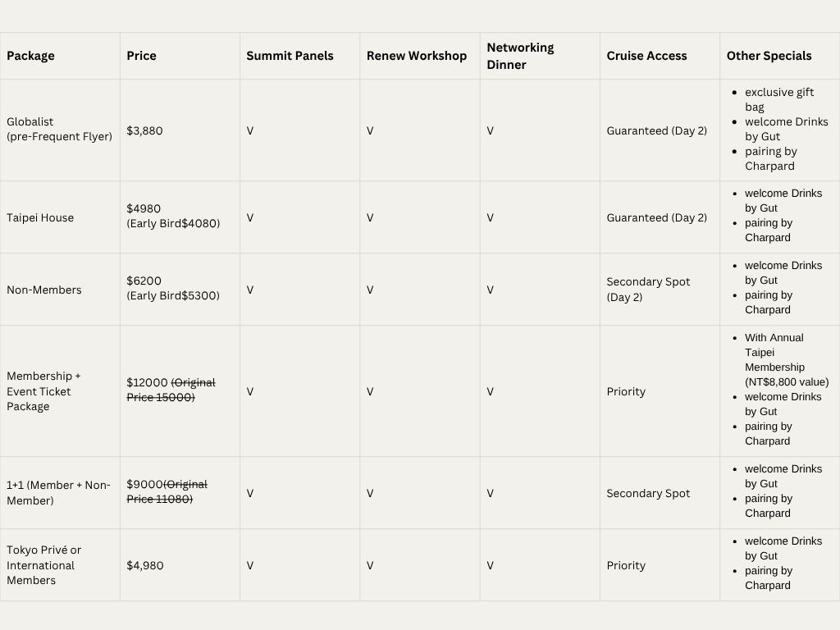Image resolution: width=840 pixels, height=630 pixels.
Task: Select the Globalist (pre-Frequent Flyer) package cell
Action: click(x=60, y=130)
